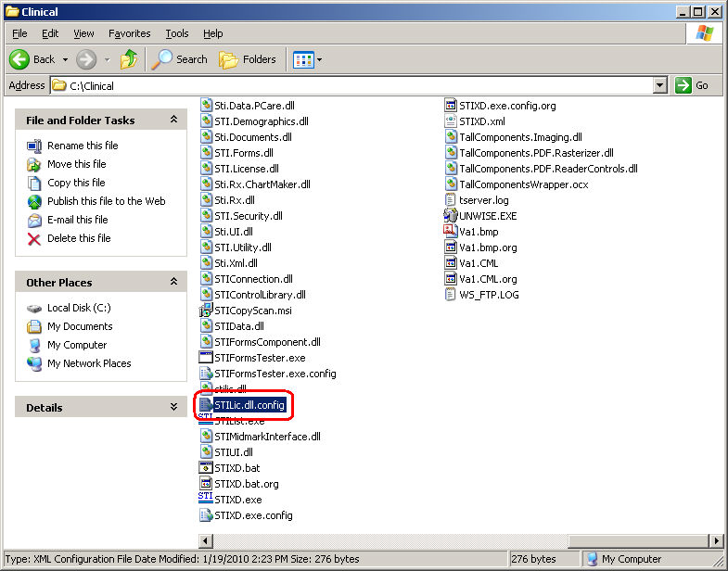Image resolution: width=728 pixels, height=571 pixels.
Task: Click the Views icon in toolbar
Action: (x=303, y=59)
